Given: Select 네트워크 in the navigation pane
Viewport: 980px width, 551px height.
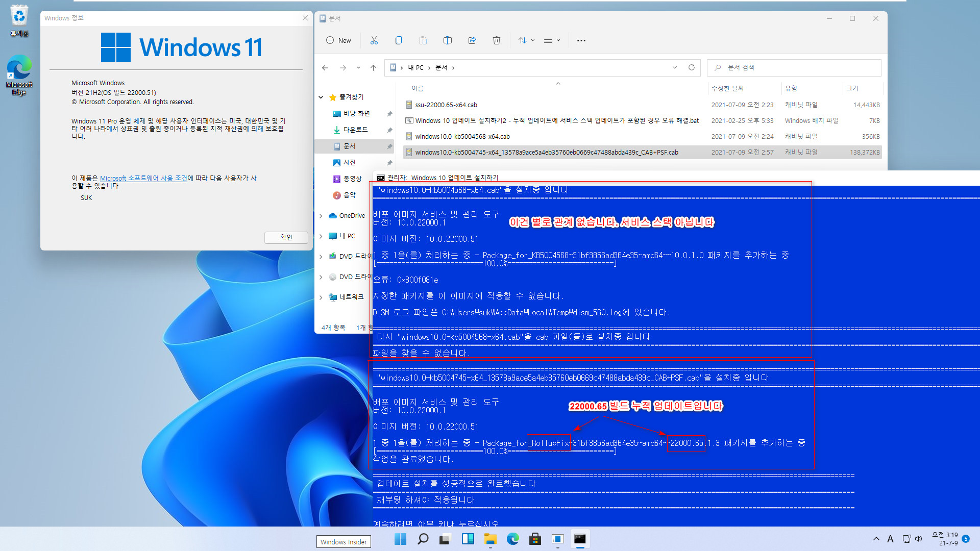Looking at the screenshot, I should click(x=351, y=297).
